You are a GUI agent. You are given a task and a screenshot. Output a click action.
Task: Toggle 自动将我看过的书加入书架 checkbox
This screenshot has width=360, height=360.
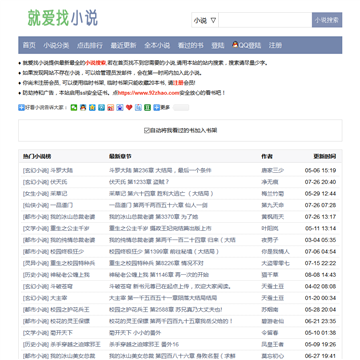pyautogui.click(x=147, y=131)
